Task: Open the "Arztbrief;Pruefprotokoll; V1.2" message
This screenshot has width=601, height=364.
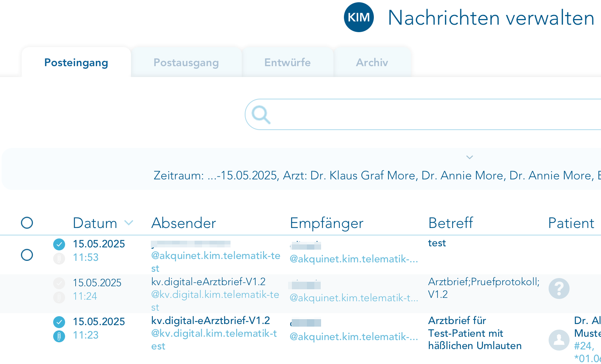Action: 483,288
